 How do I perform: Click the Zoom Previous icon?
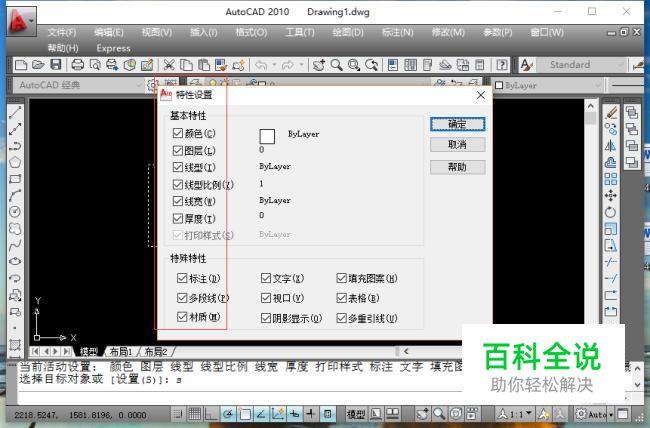click(371, 65)
